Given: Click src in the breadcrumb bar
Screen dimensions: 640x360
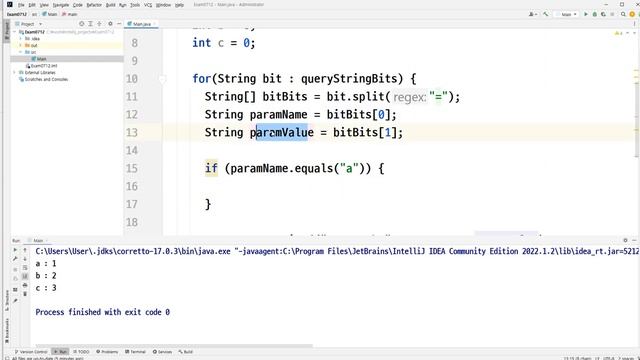Looking at the screenshot, I should click(34, 14).
